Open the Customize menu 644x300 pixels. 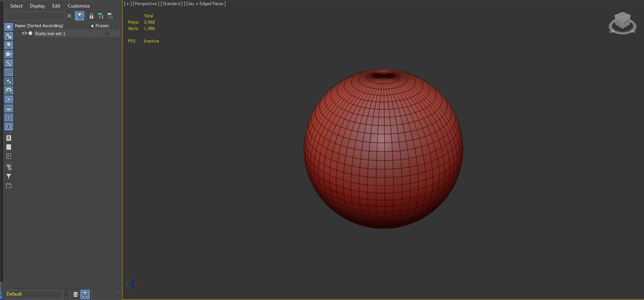(x=79, y=6)
